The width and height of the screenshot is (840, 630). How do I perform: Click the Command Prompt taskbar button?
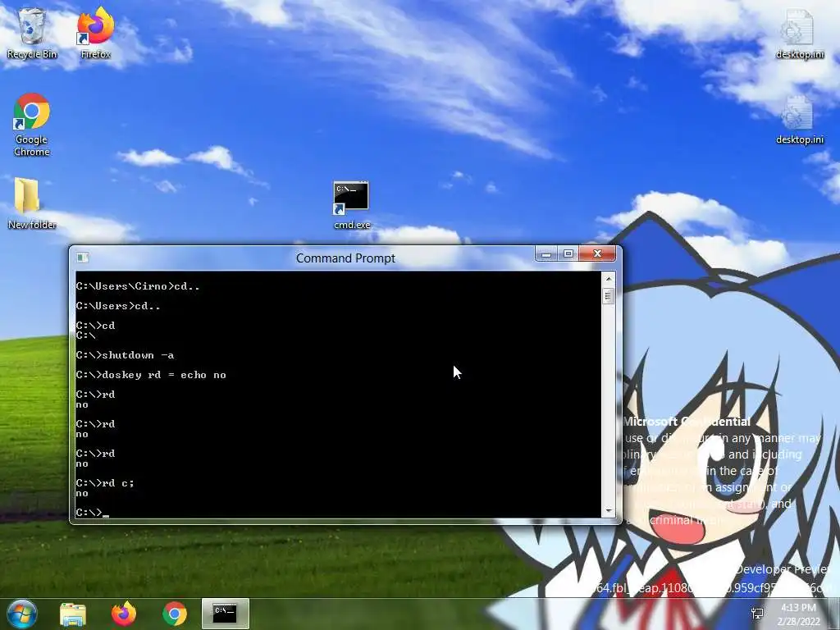[x=226, y=614]
